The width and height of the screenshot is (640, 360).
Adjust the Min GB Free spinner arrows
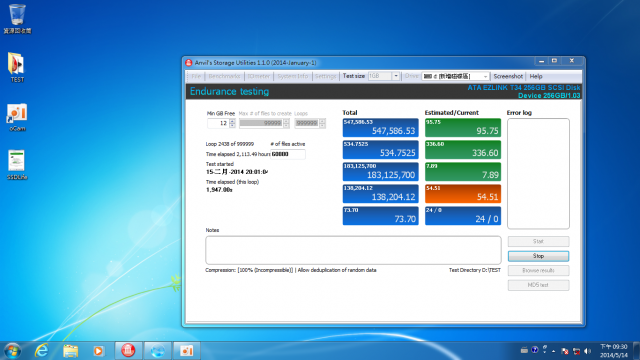coord(232,123)
